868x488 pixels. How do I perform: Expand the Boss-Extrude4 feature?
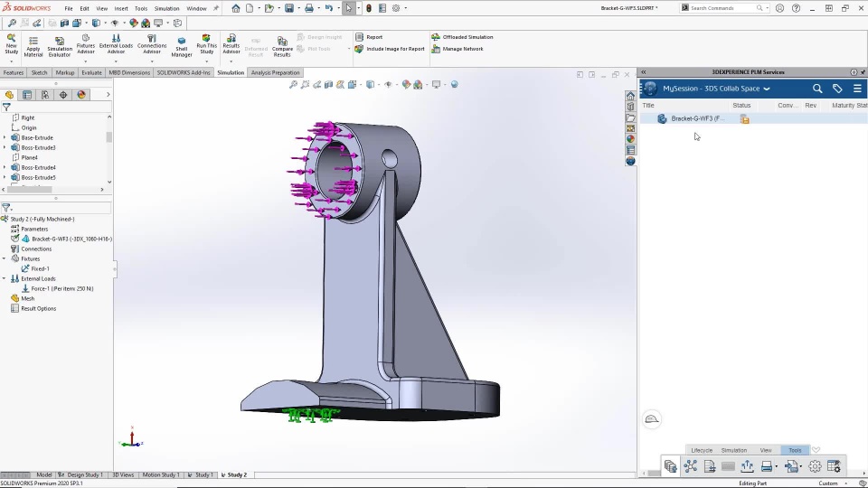[5, 167]
